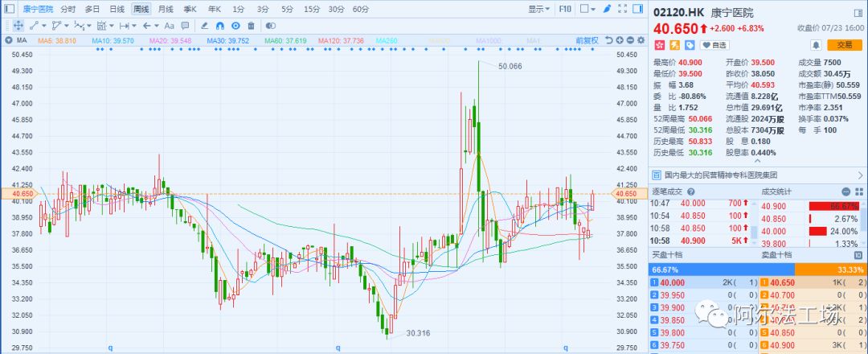Switch to 月线 monthly chart tab
This screenshot has width=868, height=354.
click(166, 9)
